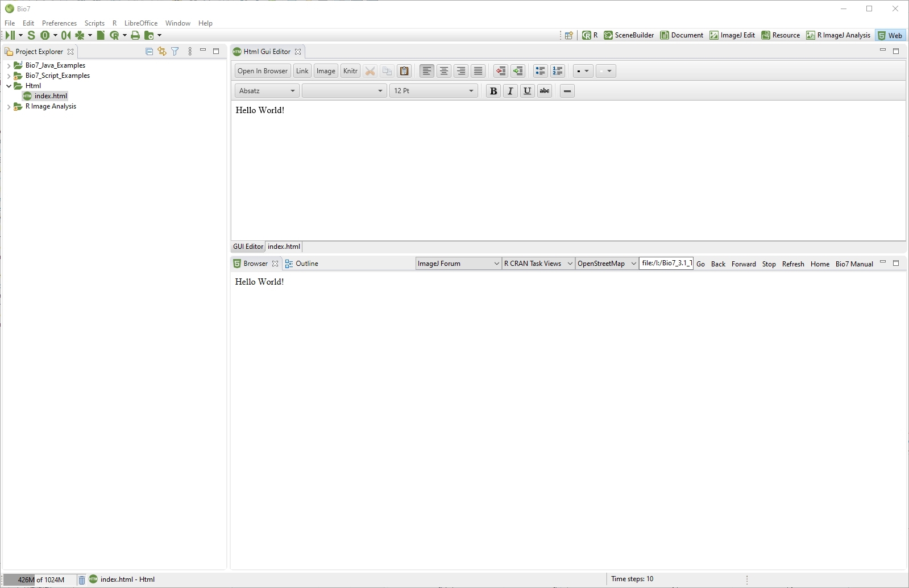Viewport: 909px width, 588px height.
Task: Open the Absatz paragraph style dropdown
Action: point(267,91)
